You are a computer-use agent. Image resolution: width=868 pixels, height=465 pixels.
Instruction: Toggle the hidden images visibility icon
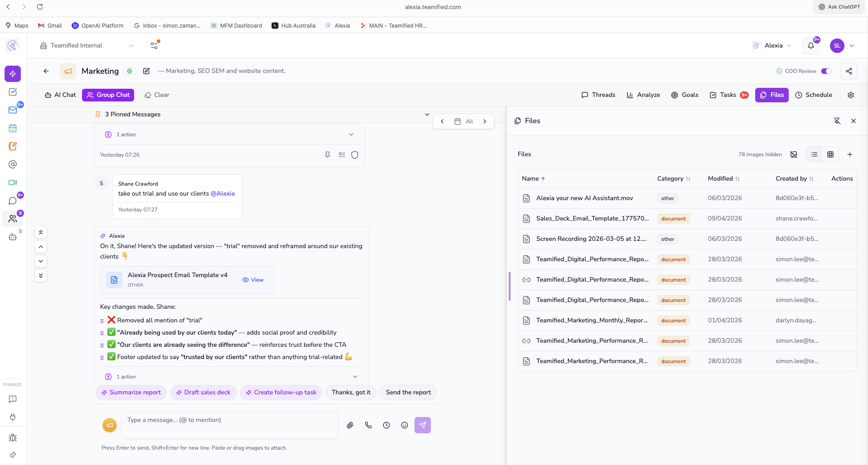pos(793,154)
